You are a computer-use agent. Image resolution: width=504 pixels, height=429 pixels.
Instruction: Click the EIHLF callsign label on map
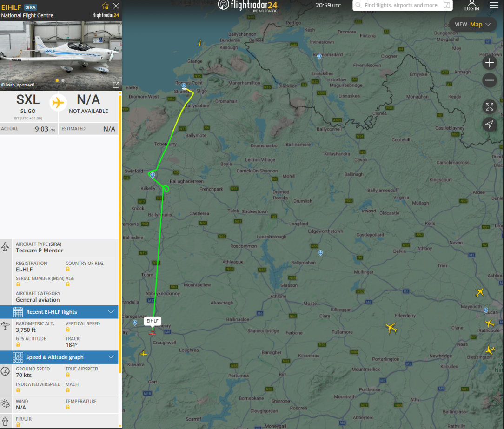click(x=153, y=321)
